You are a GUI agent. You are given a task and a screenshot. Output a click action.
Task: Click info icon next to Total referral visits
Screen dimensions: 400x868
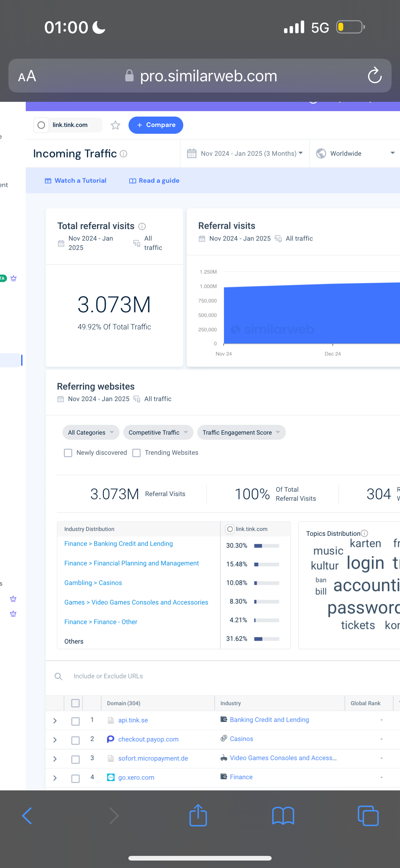(142, 226)
